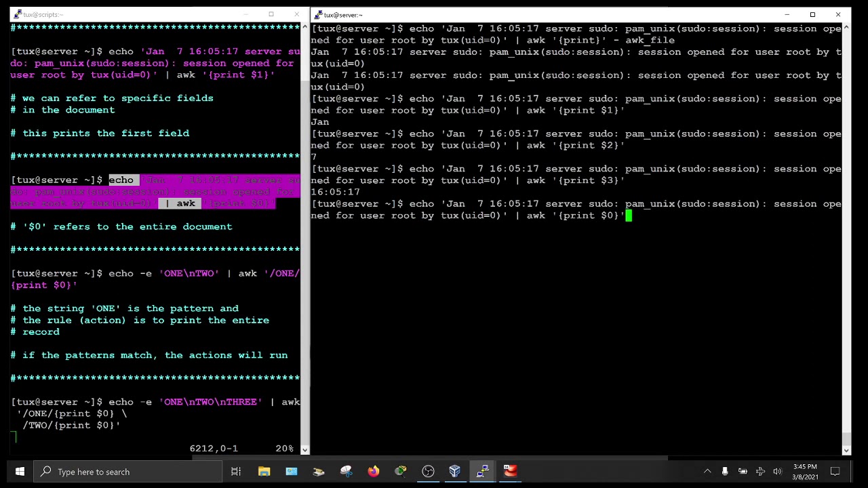Click the green cursor in the server terminal

[629, 216]
